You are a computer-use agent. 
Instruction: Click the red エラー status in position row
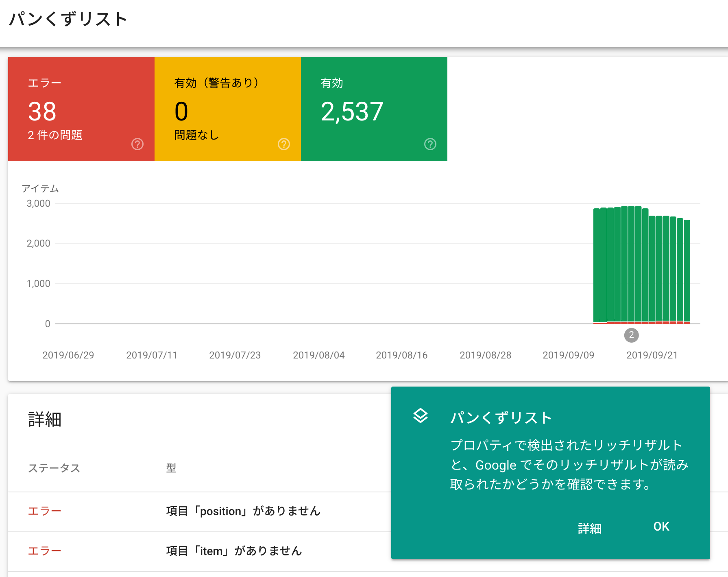coord(44,511)
